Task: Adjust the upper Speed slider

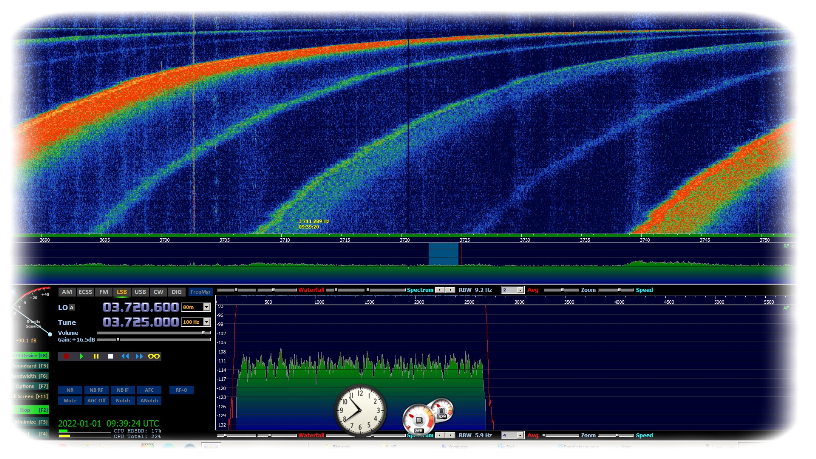Action: click(616, 290)
